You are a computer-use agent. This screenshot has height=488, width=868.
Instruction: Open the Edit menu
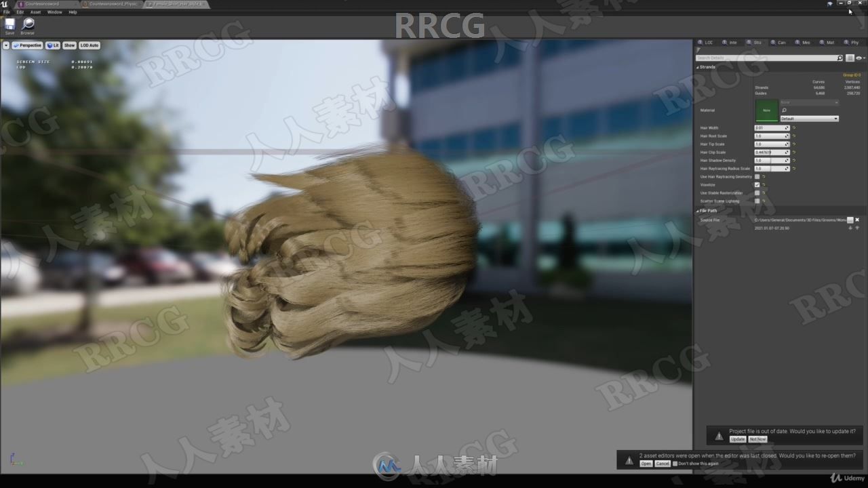[x=20, y=12]
